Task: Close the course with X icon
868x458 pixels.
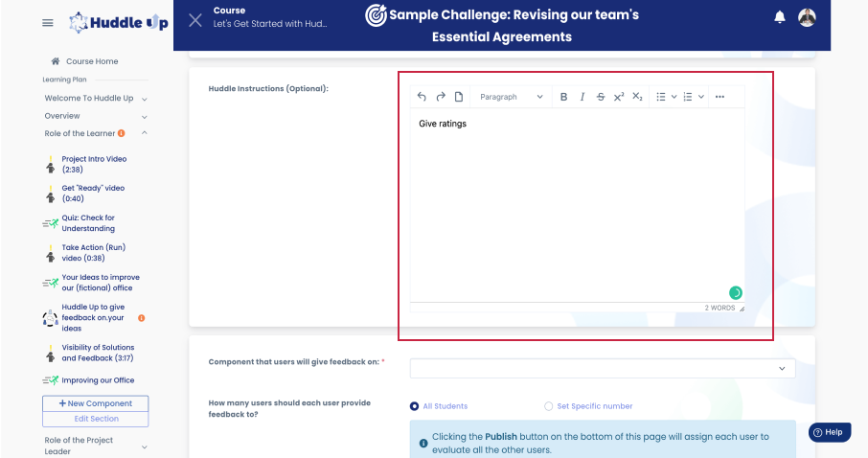Action: click(x=195, y=20)
